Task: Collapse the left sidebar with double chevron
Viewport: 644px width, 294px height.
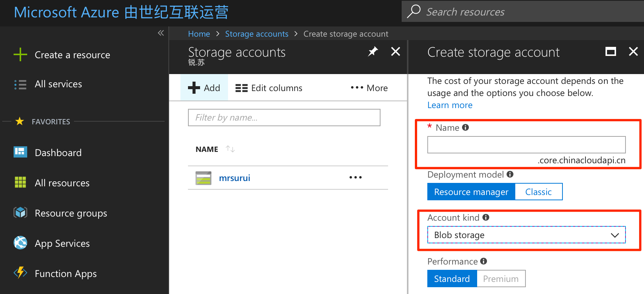Action: tap(161, 33)
